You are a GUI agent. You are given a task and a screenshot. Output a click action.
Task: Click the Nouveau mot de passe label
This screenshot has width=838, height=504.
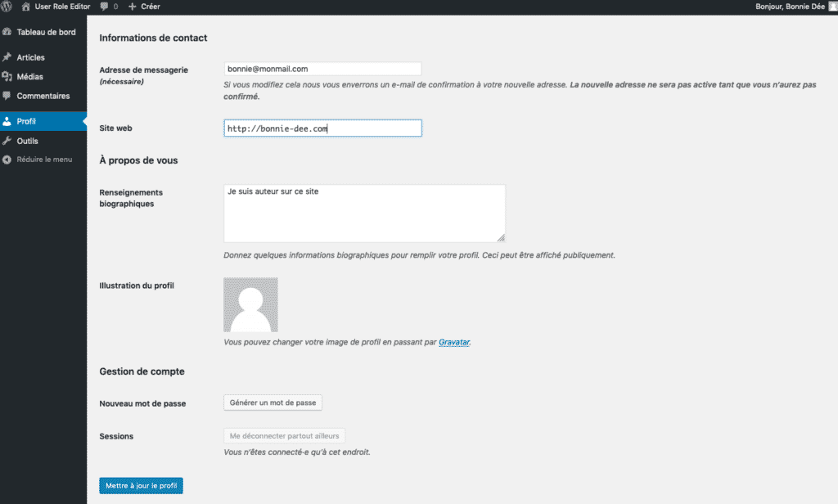(x=142, y=403)
